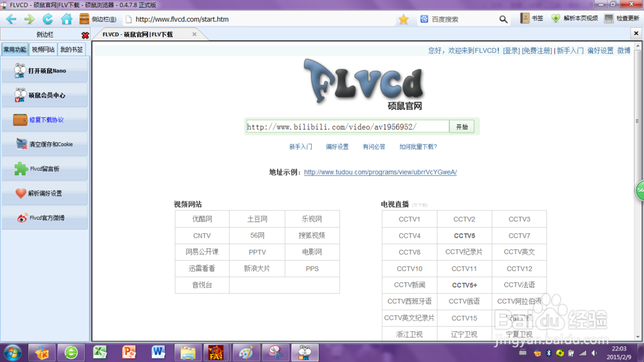The height and width of the screenshot is (362, 644).
Task: Open the 书签 bookmarks menu
Action: pos(532,19)
